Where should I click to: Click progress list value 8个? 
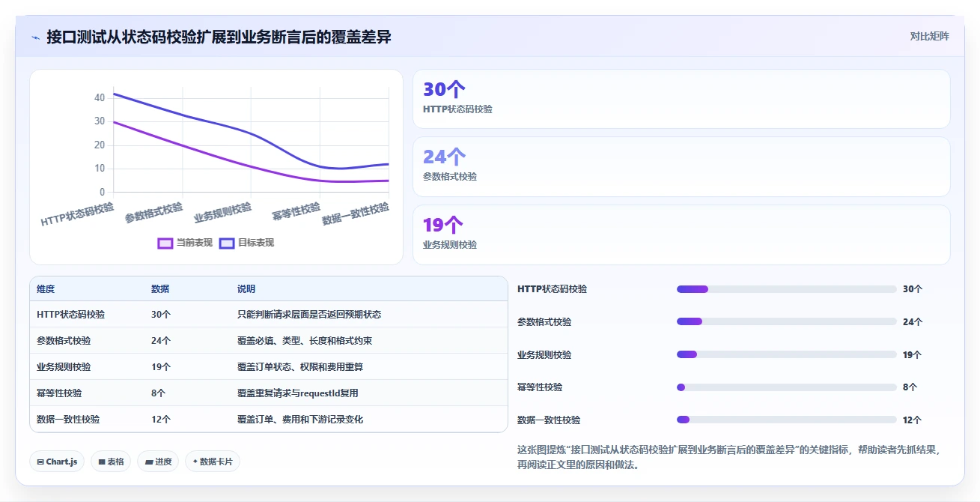[x=910, y=387]
